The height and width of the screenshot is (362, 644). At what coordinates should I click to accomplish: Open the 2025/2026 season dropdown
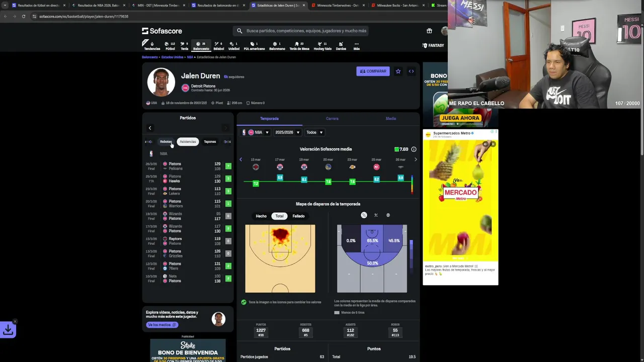click(x=287, y=132)
